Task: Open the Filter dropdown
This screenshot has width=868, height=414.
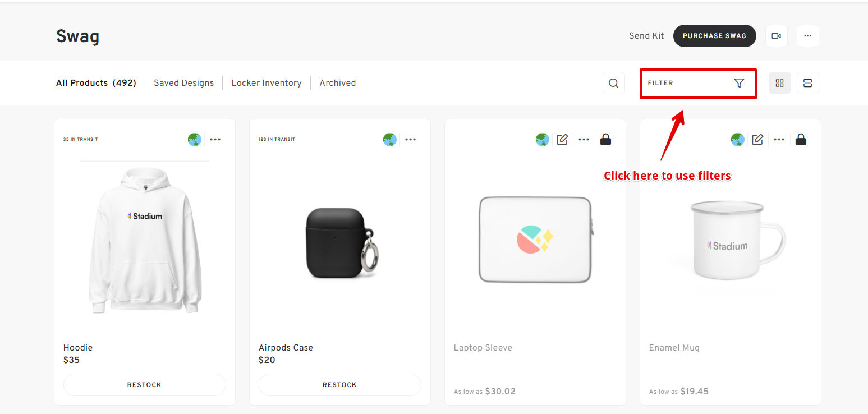Action: pyautogui.click(x=697, y=83)
